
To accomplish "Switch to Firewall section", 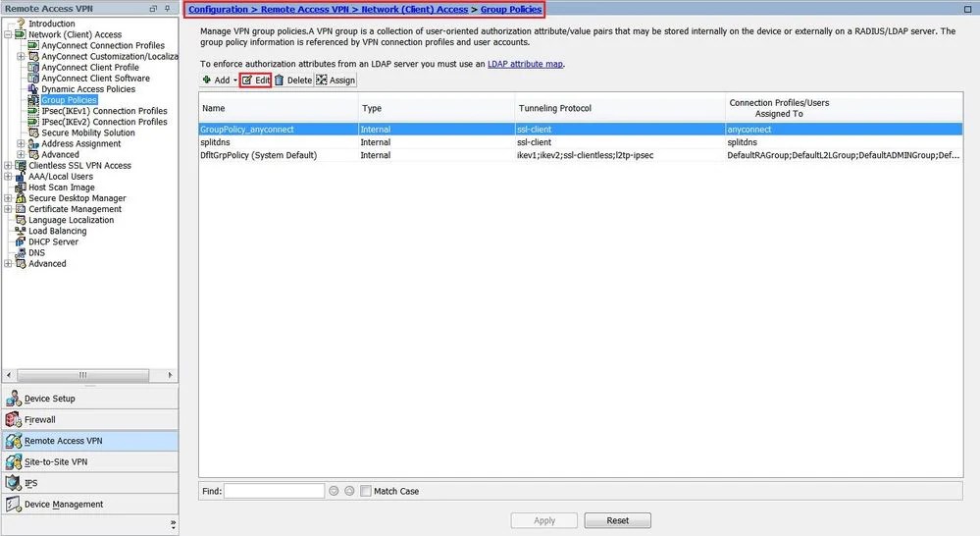I will [x=90, y=419].
